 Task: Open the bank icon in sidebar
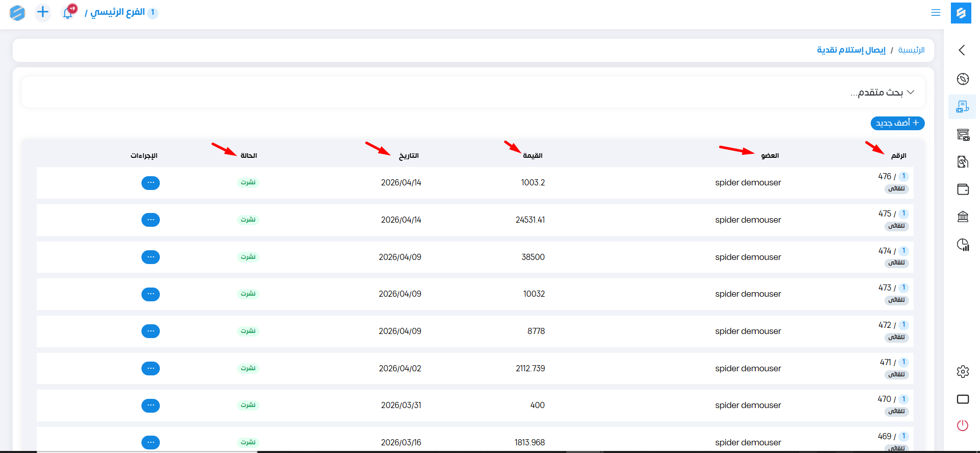(963, 217)
